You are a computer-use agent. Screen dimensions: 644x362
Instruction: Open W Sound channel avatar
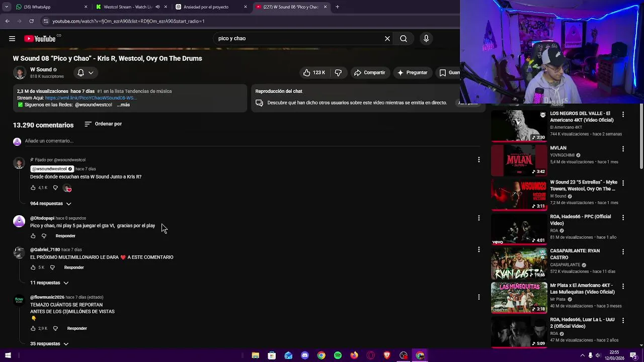20,72
